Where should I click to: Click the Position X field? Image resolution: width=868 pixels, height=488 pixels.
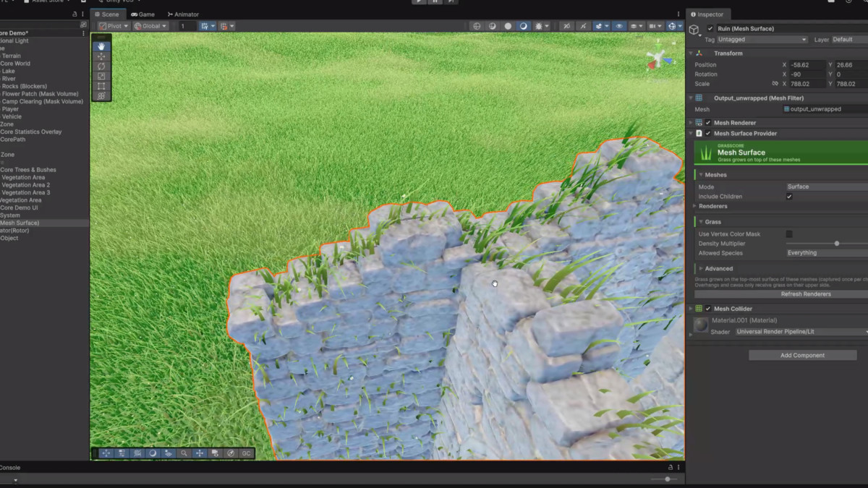[807, 65]
